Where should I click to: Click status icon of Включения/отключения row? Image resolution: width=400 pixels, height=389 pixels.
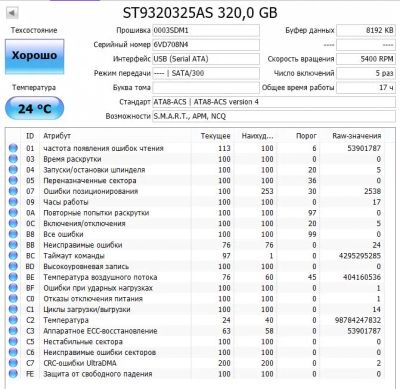click(13, 223)
